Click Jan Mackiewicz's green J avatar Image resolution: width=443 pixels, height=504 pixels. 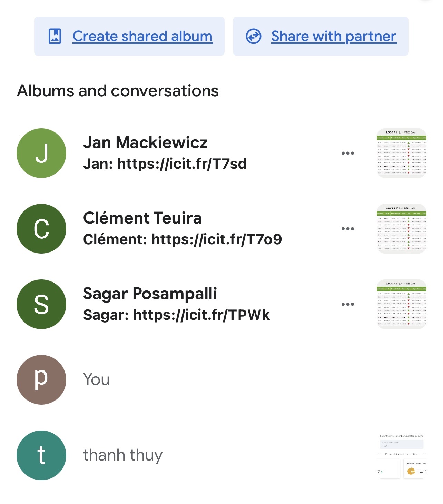point(41,153)
